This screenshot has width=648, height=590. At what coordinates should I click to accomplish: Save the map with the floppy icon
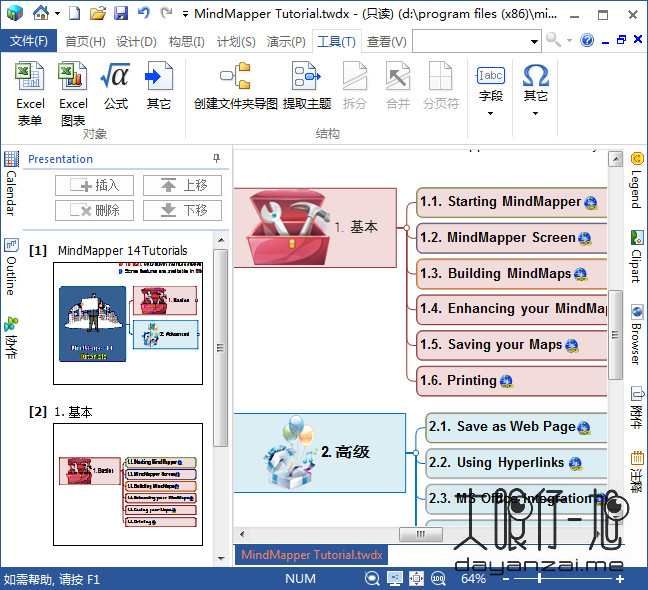point(121,13)
